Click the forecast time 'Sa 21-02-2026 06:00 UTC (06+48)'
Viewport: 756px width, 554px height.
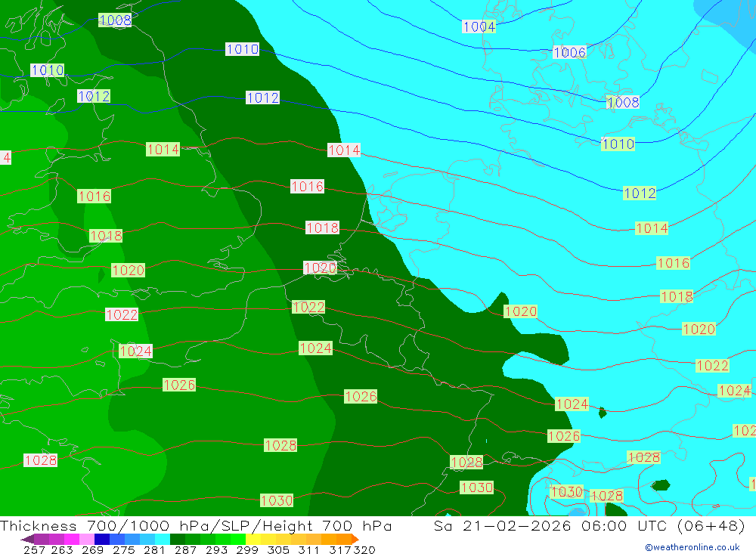pos(589,525)
